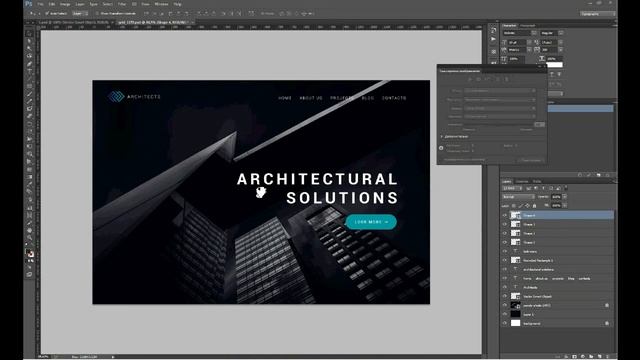The image size is (640, 360).
Task: Switch to the Paths tab
Action: (x=537, y=181)
